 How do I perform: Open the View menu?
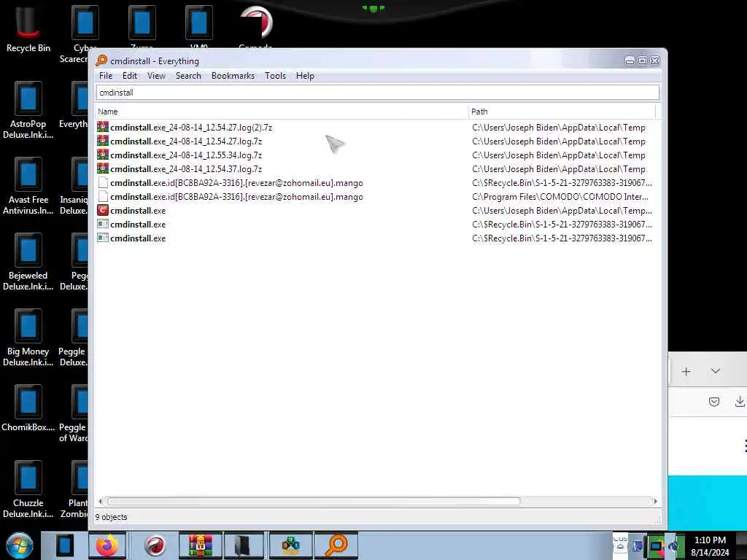click(x=156, y=76)
